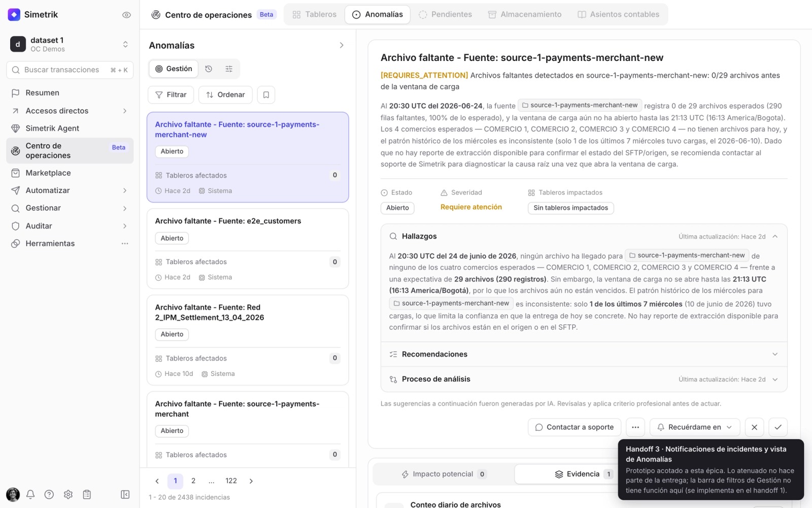Open the more actions ellipsis button
This screenshot has height=508, width=812.
click(x=635, y=427)
